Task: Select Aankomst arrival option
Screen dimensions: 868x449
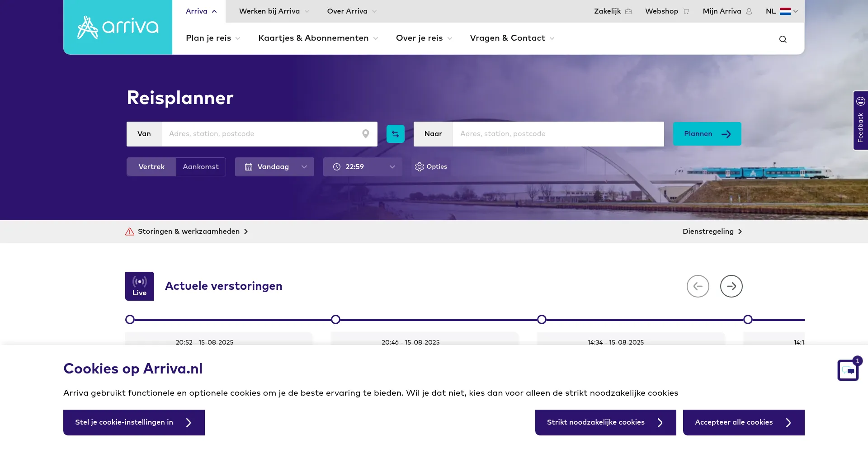Action: 201,167
